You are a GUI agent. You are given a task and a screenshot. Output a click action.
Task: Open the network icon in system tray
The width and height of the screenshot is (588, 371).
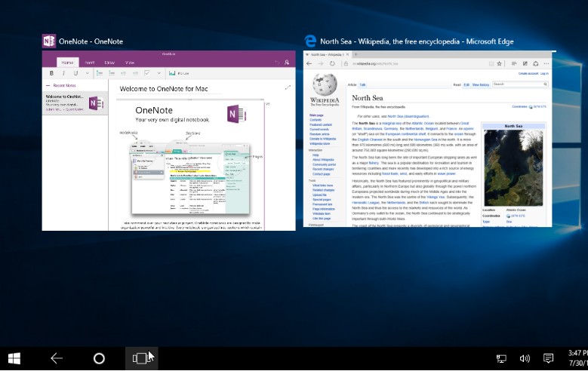pyautogui.click(x=501, y=359)
